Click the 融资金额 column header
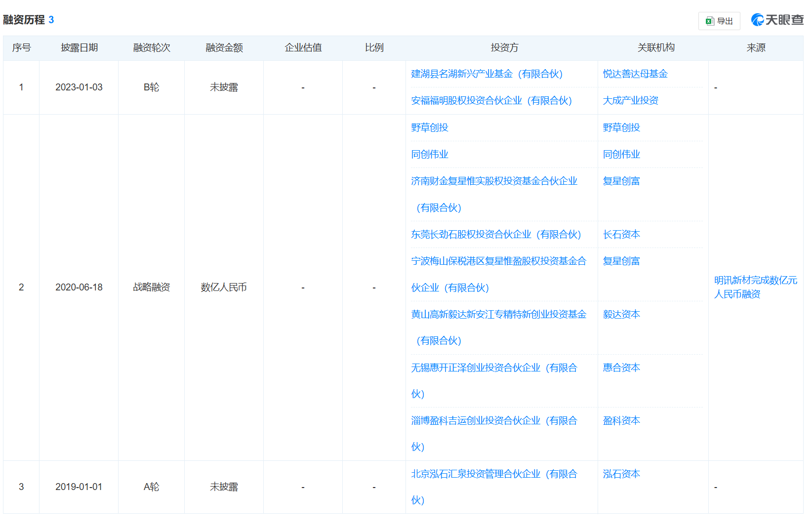 (224, 47)
